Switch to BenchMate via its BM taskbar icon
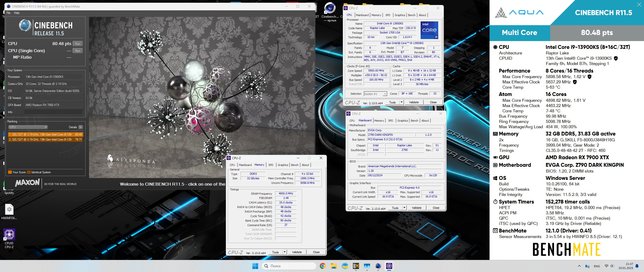This screenshot has height=272, width=644. (x=356, y=266)
